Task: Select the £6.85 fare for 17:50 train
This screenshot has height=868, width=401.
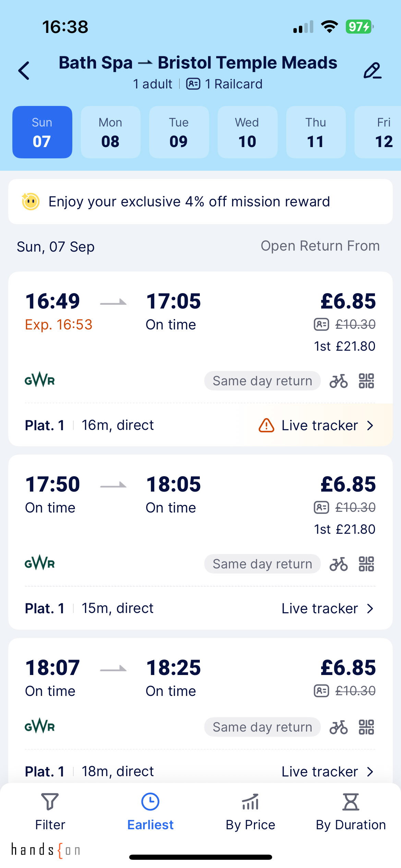Action: [348, 484]
